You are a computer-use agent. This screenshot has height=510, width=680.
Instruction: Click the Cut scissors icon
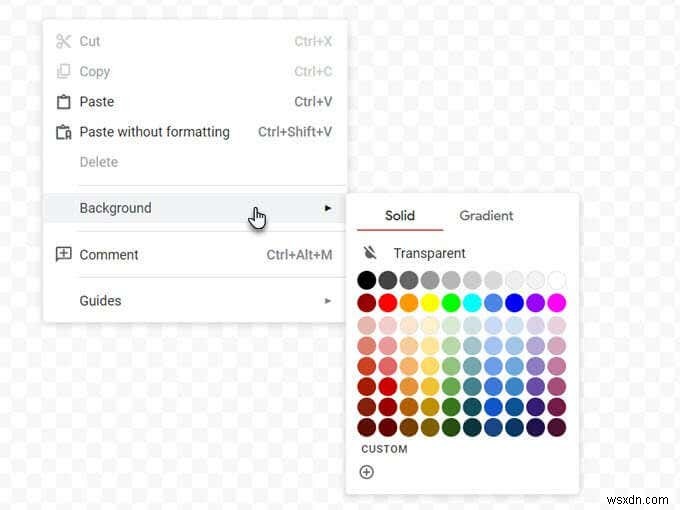coord(63,41)
